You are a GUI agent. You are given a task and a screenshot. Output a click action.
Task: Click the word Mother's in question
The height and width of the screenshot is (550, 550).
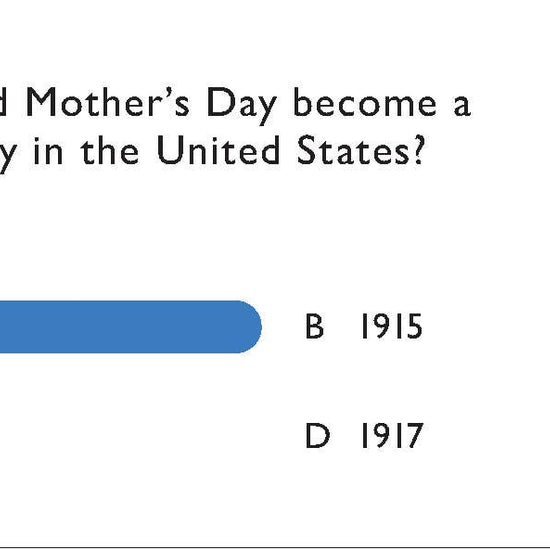pos(108,102)
